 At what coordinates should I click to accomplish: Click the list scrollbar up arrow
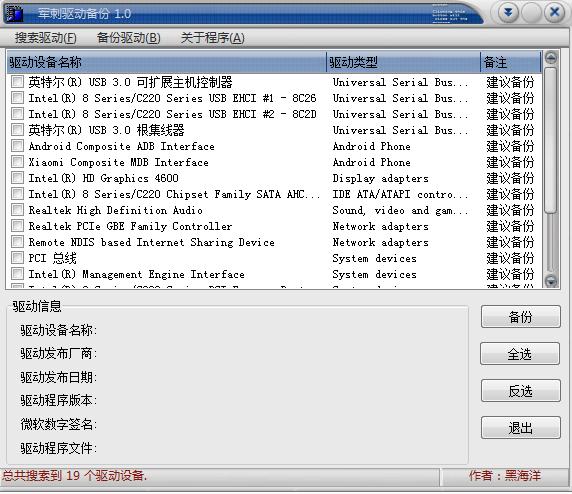[x=551, y=58]
